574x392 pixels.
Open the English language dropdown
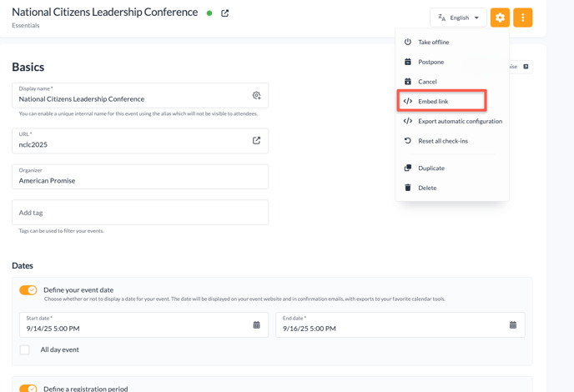click(458, 18)
